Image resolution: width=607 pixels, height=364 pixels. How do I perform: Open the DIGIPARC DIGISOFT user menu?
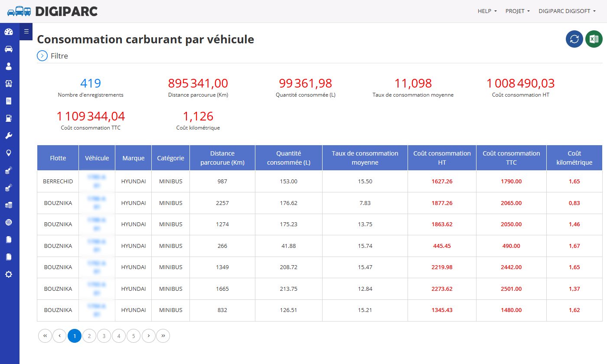pyautogui.click(x=567, y=11)
